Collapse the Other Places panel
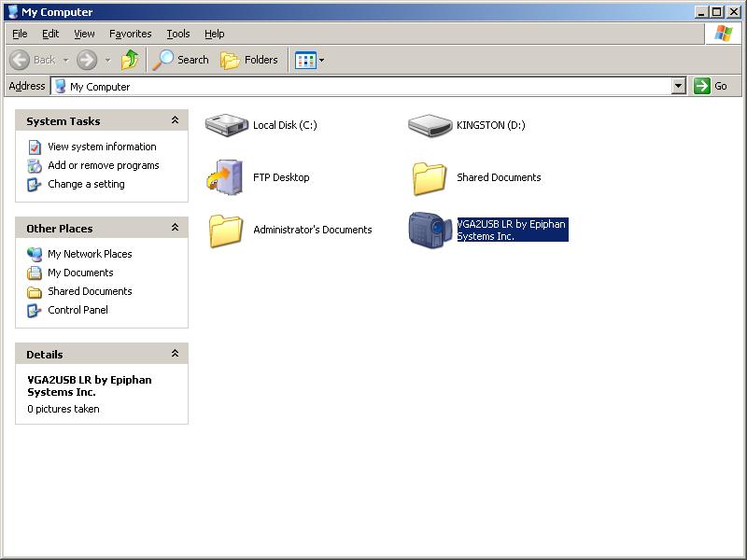Screen dimensions: 747x560 coord(175,228)
